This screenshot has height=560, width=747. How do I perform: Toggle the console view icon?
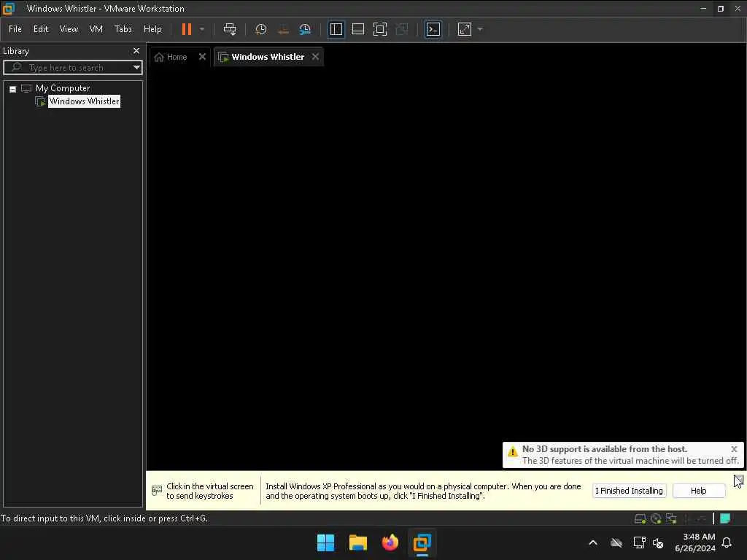point(433,29)
